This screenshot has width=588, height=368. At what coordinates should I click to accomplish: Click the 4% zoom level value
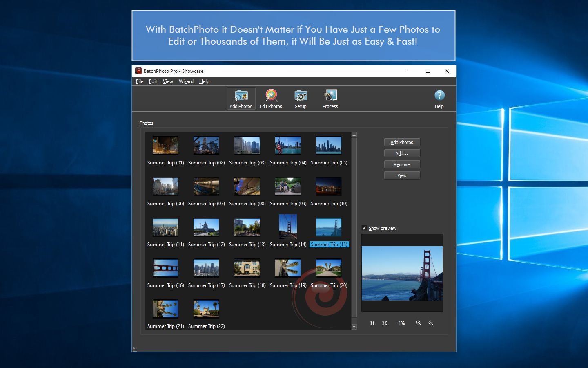[x=401, y=323]
